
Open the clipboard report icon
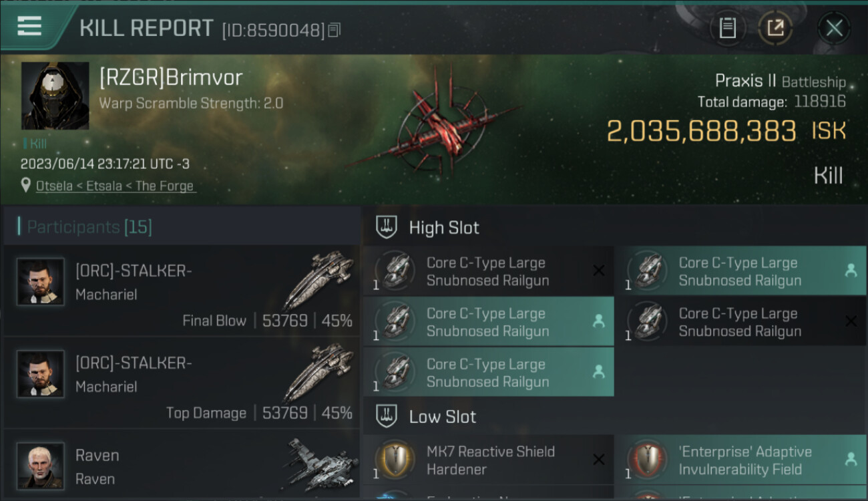coord(728,28)
